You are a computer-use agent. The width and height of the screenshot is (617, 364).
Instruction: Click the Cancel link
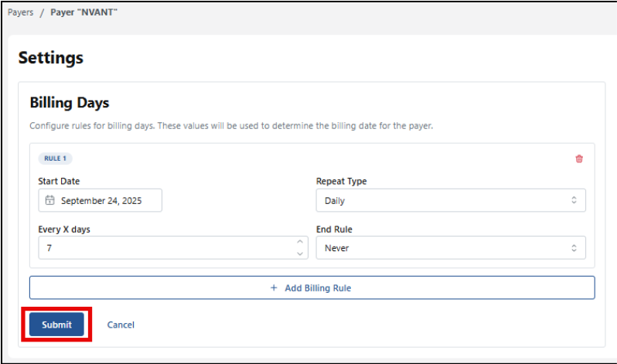click(121, 325)
